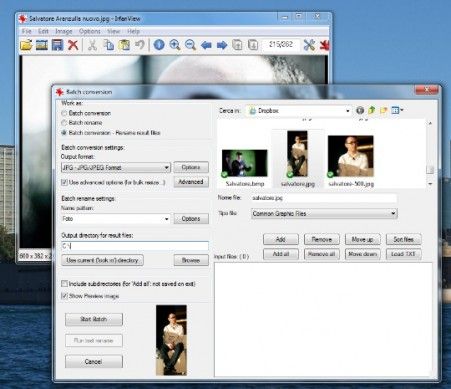
Task: Open the File menu in IrfanView
Action: [x=26, y=31]
